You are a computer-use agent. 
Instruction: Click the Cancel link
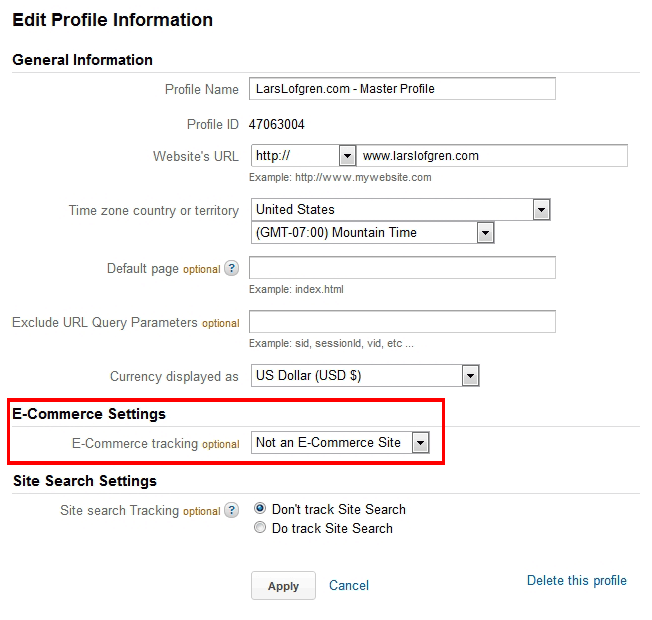point(349,585)
